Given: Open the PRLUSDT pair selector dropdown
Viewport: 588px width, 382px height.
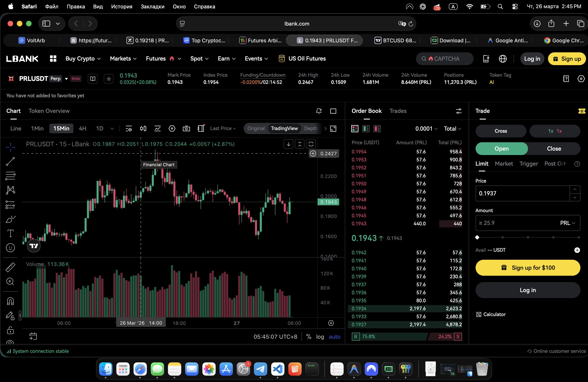Looking at the screenshot, I should 66,79.
